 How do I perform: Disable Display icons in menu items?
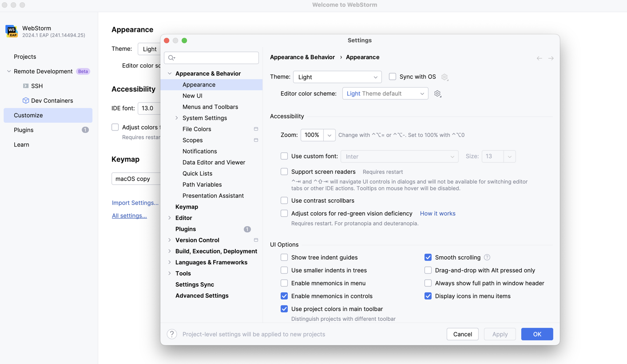tap(428, 296)
